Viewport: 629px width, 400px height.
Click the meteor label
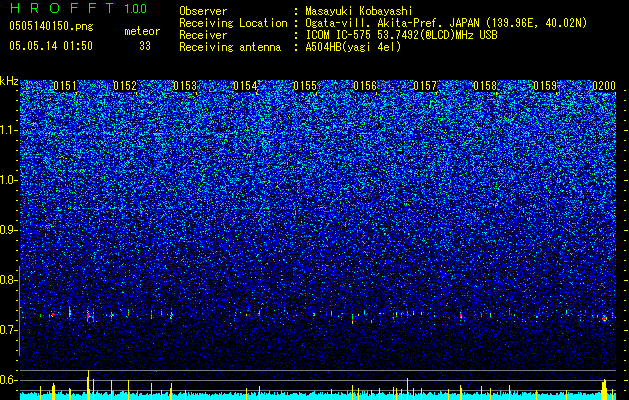click(142, 31)
